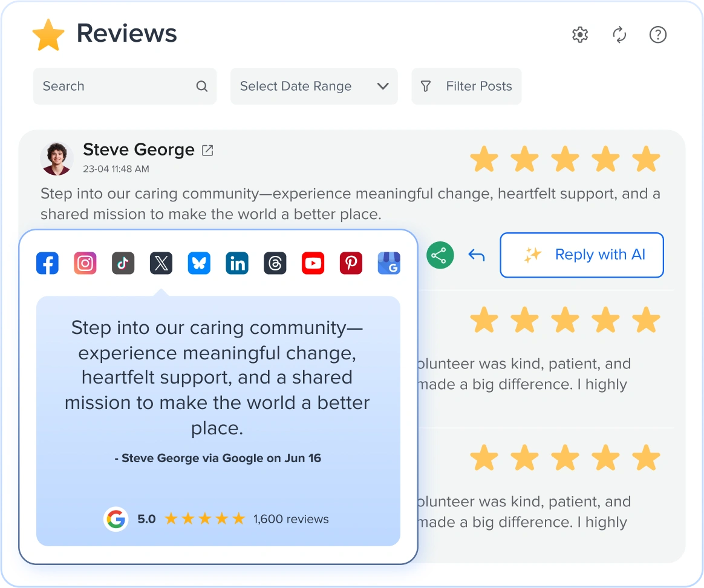Select the Instagram sharing icon
The image size is (704, 588).
pos(85,263)
